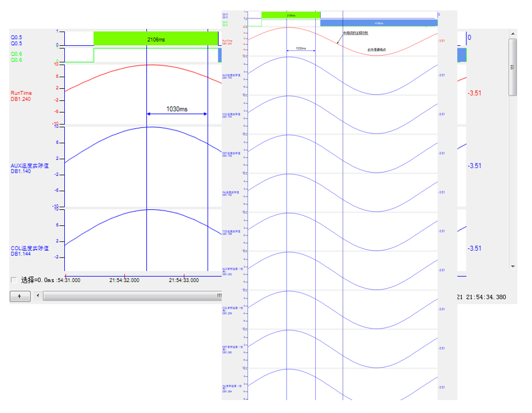Click the underlined annotation note with arrow in overview

(355, 33)
